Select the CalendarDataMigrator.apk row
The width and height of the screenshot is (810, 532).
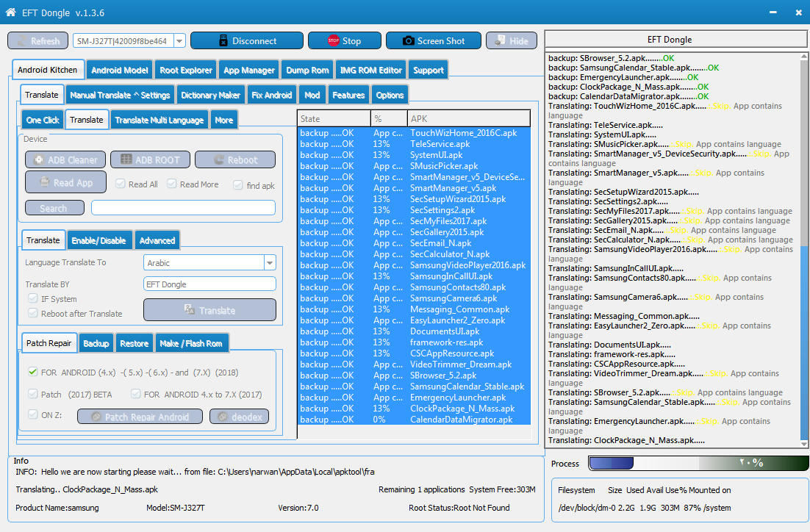(415, 420)
